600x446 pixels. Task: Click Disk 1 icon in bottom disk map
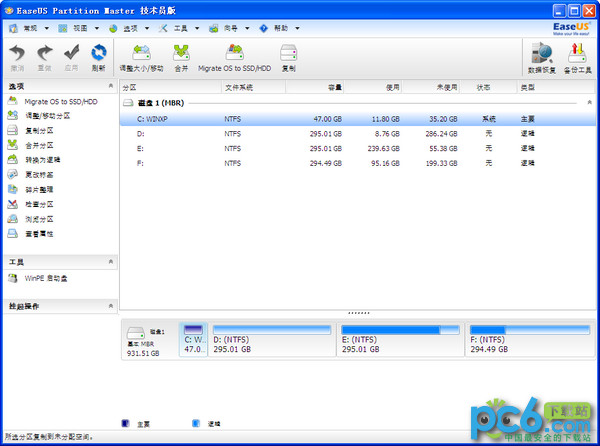coord(135,332)
